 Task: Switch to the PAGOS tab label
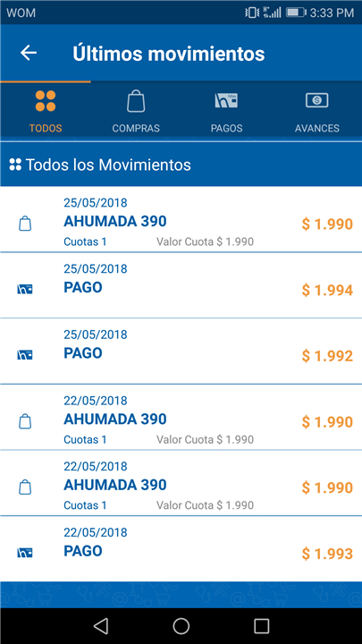[226, 128]
